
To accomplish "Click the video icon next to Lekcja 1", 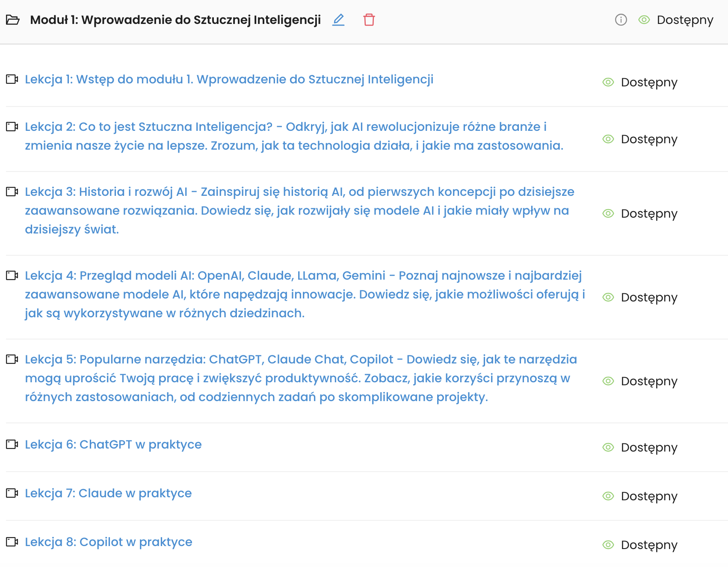I will 12,79.
